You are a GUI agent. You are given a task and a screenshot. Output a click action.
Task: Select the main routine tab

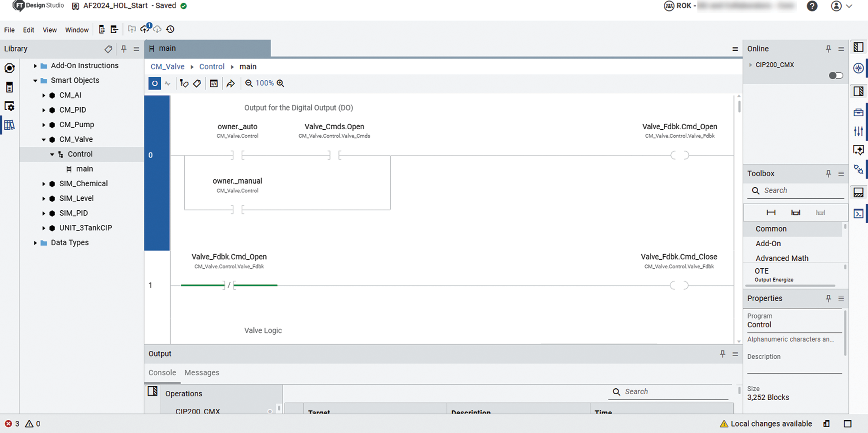click(208, 48)
